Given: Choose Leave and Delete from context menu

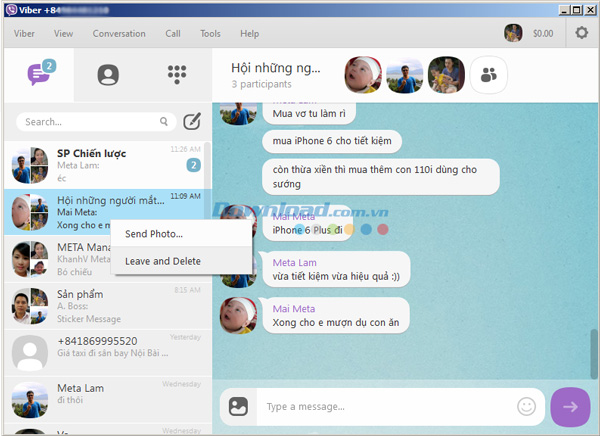Looking at the screenshot, I should pos(181,261).
